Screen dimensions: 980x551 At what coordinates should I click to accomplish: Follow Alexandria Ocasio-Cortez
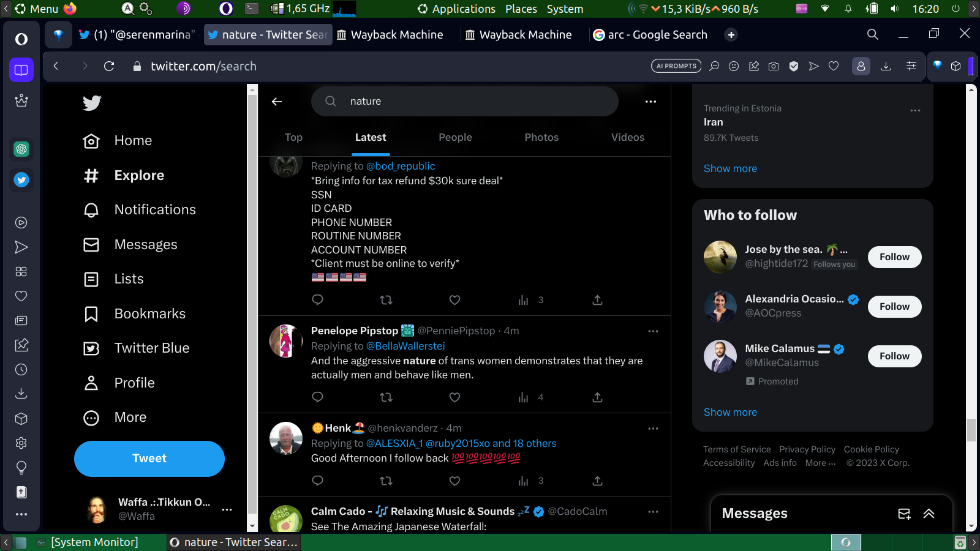pos(894,307)
